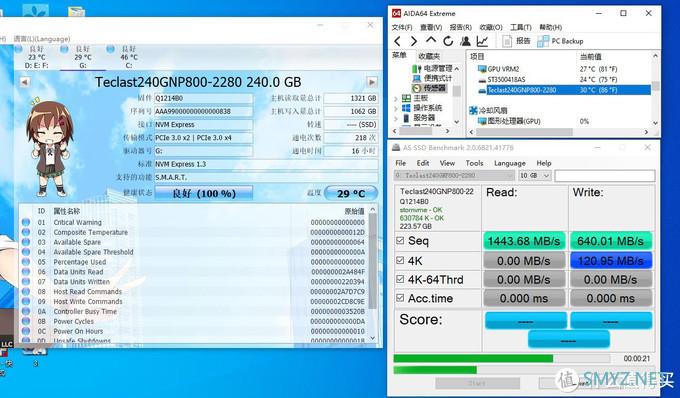Open 查看(V) menu in AIDA64
This screenshot has height=398, width=680.
[431, 27]
